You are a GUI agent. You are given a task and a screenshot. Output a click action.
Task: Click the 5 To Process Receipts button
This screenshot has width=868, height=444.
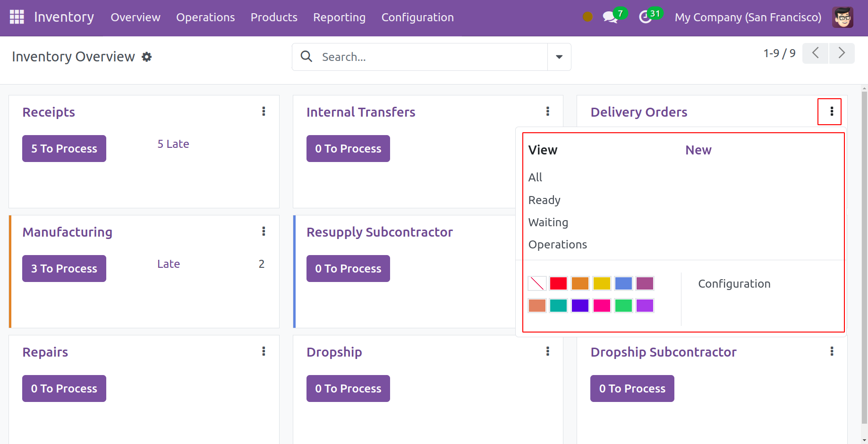tap(64, 149)
